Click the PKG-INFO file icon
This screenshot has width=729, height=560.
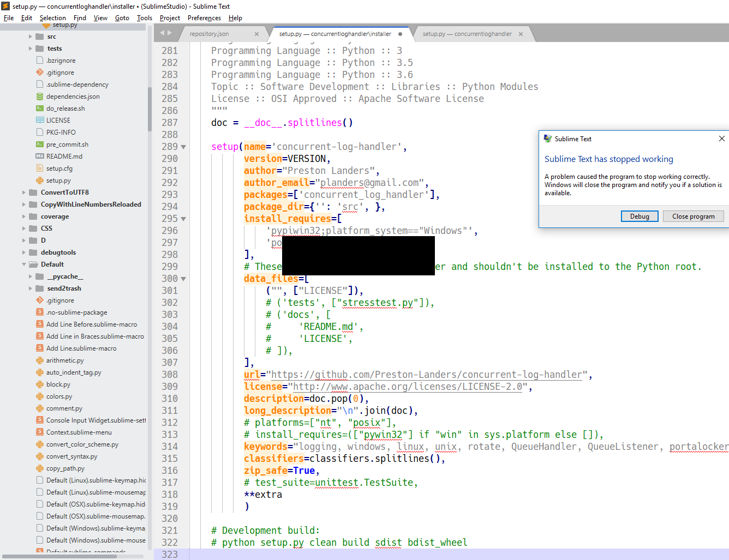coord(40,133)
